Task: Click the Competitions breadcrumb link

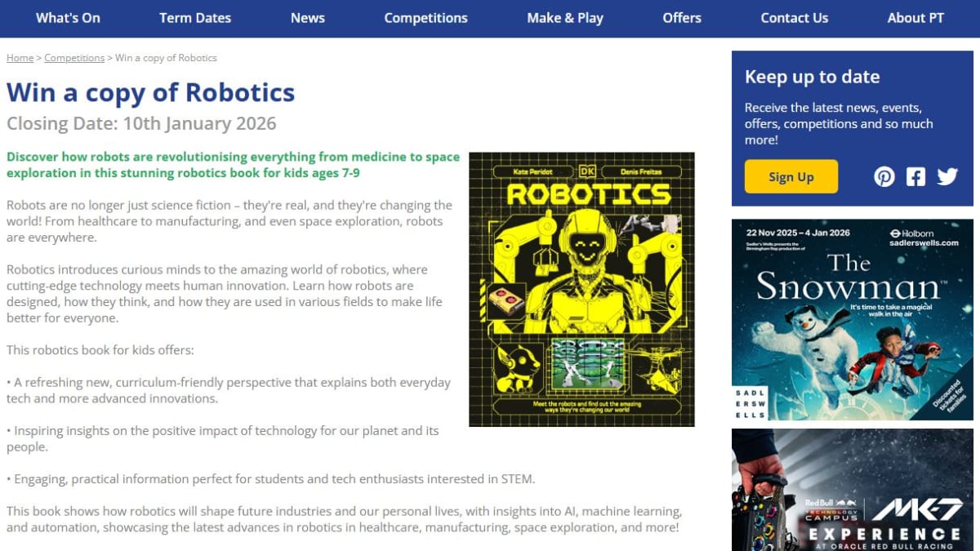Action: pyautogui.click(x=74, y=58)
